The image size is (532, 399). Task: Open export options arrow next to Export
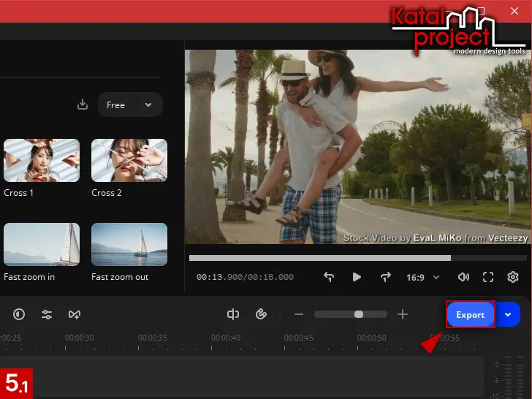508,314
